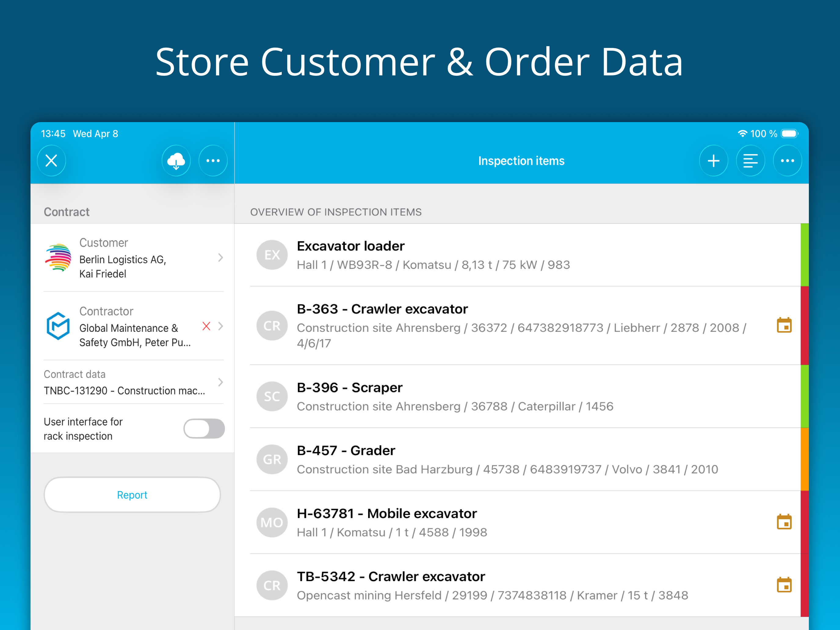Tap calendar icon for B-363 Crawler excavator
The height and width of the screenshot is (630, 840).
[x=784, y=325]
